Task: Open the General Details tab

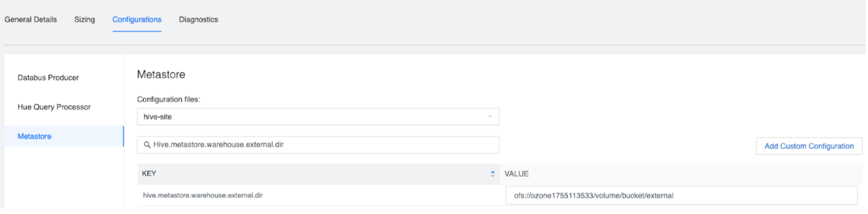Action: (x=31, y=19)
